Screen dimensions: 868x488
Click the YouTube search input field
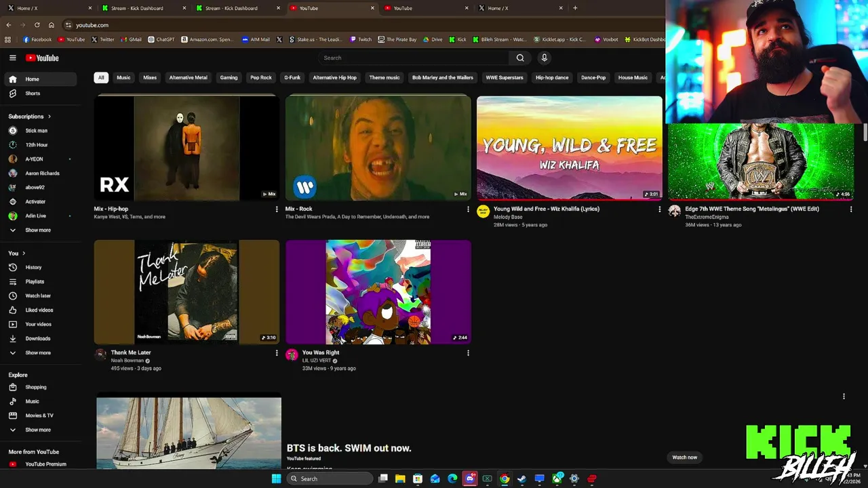pos(414,58)
